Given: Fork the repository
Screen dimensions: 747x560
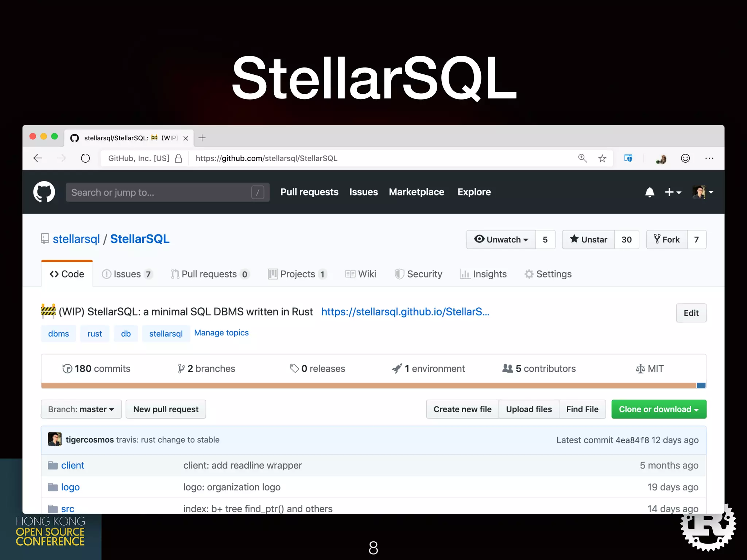Looking at the screenshot, I should 667,240.
